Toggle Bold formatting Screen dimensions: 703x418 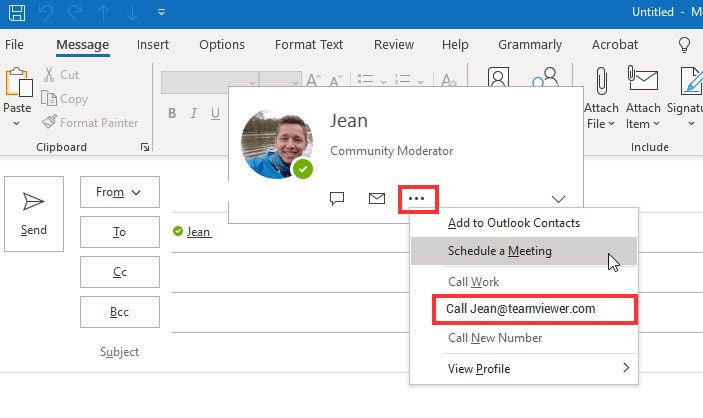tap(172, 113)
